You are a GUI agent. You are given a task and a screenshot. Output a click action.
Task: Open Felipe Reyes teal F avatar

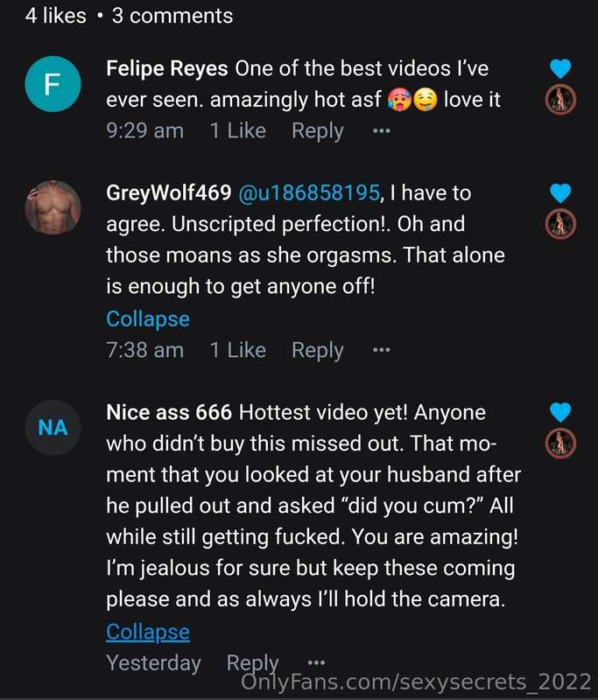coord(53,84)
